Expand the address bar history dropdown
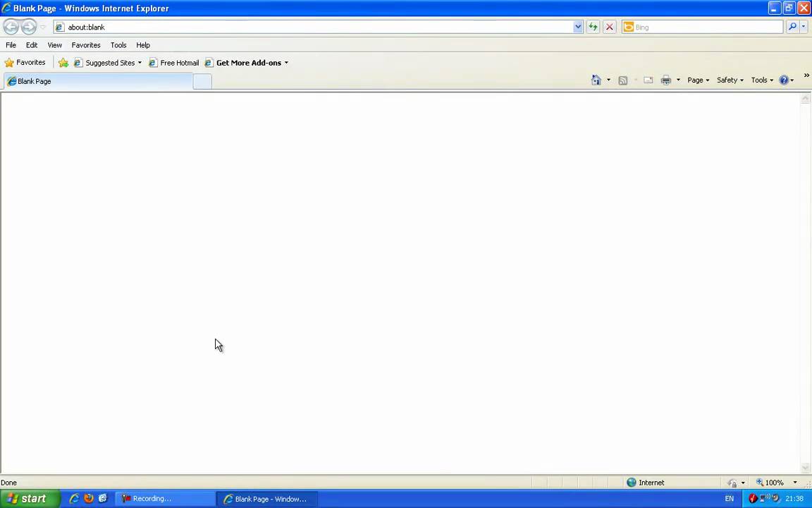Viewport: 812px width, 508px height. click(578, 27)
